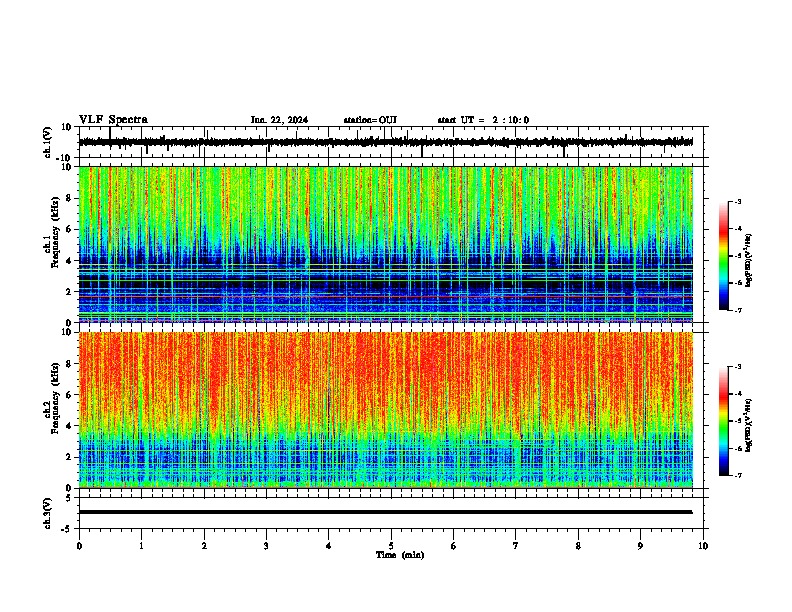Click the 'start UT = 2 : 10: 0' text
Screen dimensions: 792x612
click(483, 120)
